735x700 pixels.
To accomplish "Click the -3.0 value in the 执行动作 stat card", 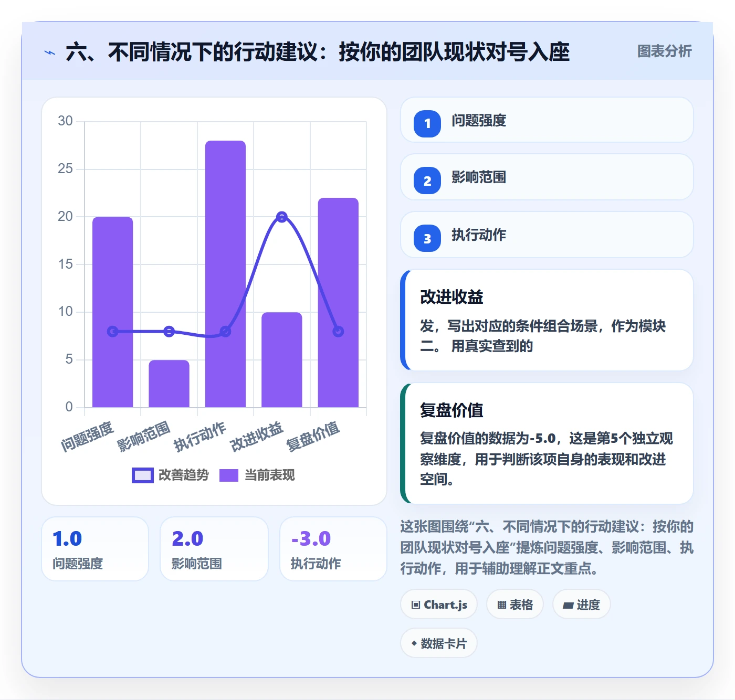I will 311,539.
